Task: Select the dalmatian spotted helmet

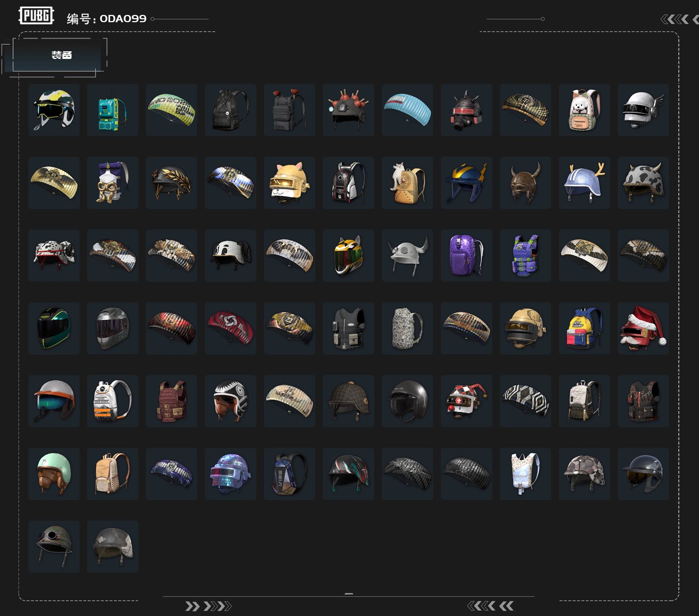Action: [54, 256]
